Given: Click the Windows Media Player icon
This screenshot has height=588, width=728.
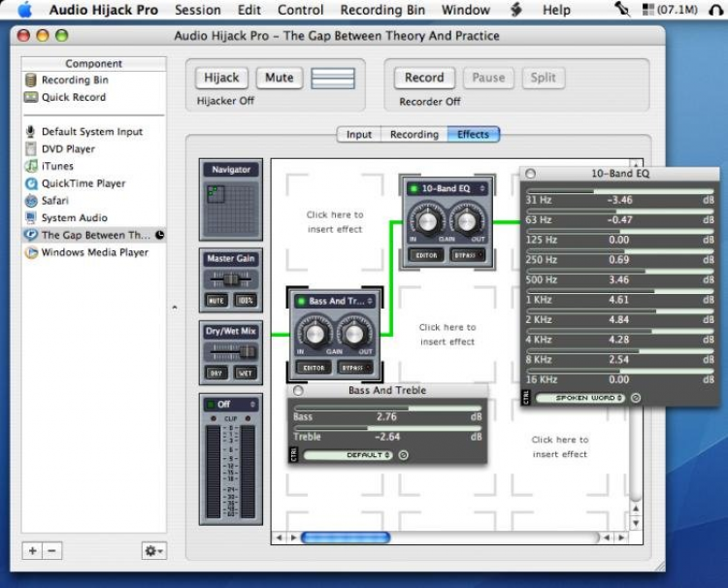Looking at the screenshot, I should [x=31, y=252].
